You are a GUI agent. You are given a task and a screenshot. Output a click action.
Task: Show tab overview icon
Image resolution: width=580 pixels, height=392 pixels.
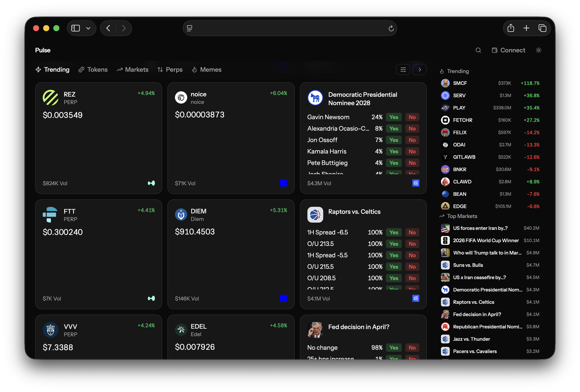542,28
